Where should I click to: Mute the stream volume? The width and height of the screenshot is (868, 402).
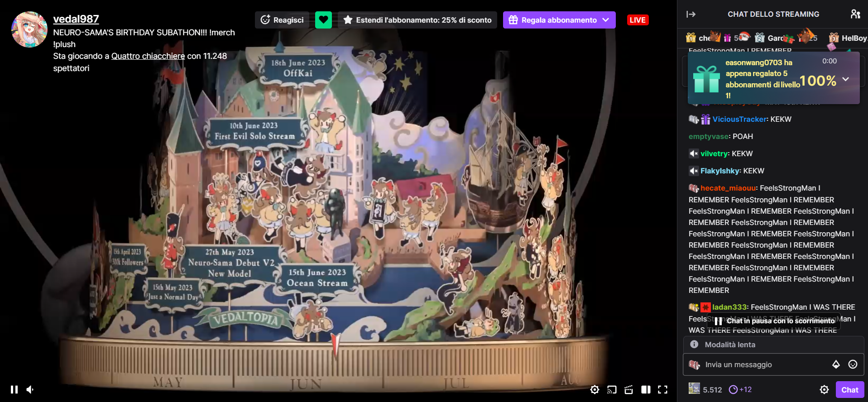tap(30, 389)
